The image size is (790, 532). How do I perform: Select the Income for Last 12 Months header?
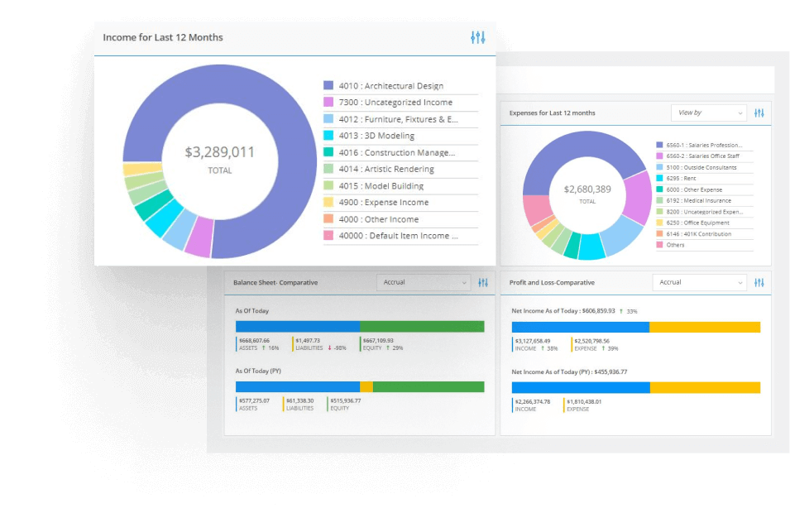point(162,37)
